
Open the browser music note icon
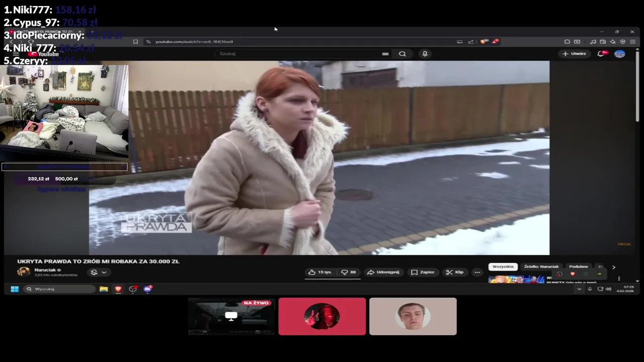[593, 42]
